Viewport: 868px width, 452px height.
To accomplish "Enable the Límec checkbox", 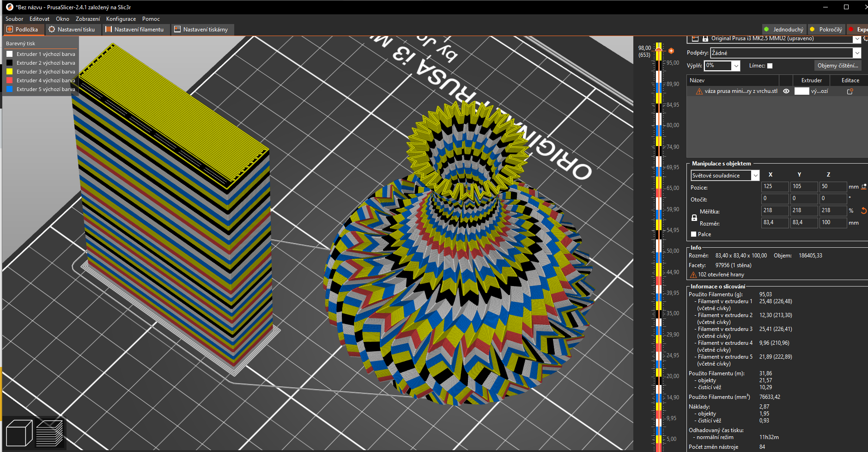I will (770, 66).
